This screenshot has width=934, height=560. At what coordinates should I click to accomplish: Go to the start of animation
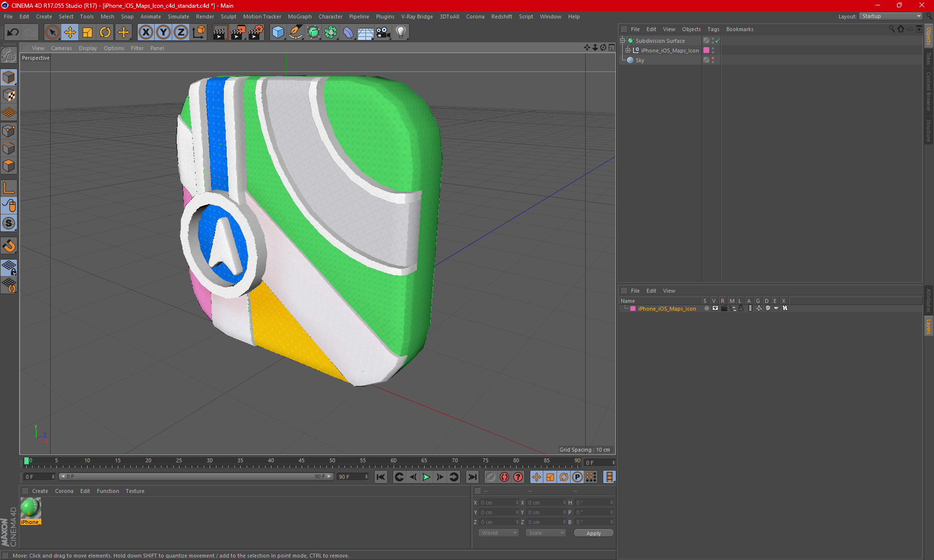click(x=381, y=477)
